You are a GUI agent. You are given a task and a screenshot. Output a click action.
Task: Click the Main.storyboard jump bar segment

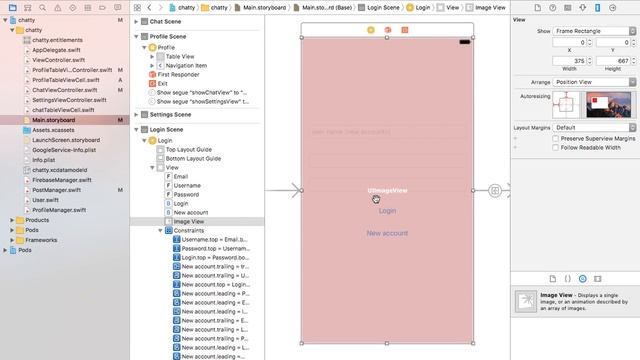(260, 7)
